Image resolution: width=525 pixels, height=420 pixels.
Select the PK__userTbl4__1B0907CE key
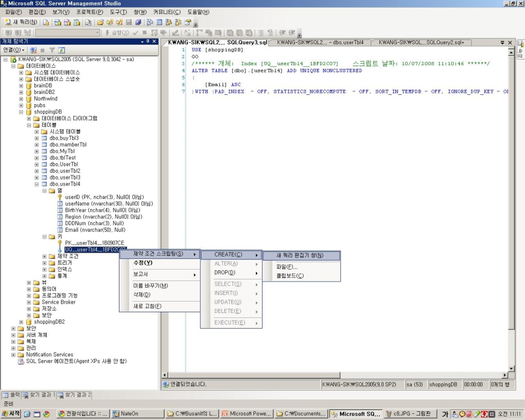point(94,243)
